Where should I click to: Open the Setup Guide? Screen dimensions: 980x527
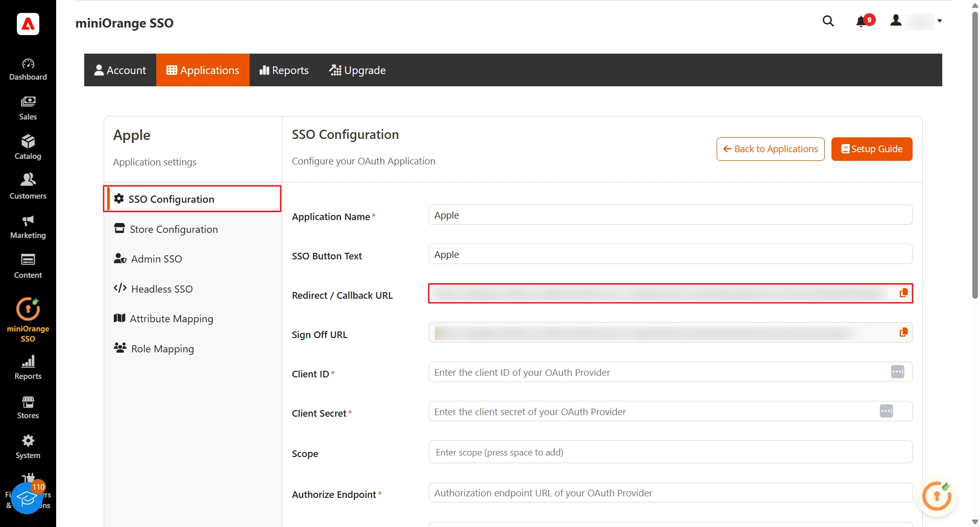coord(872,149)
